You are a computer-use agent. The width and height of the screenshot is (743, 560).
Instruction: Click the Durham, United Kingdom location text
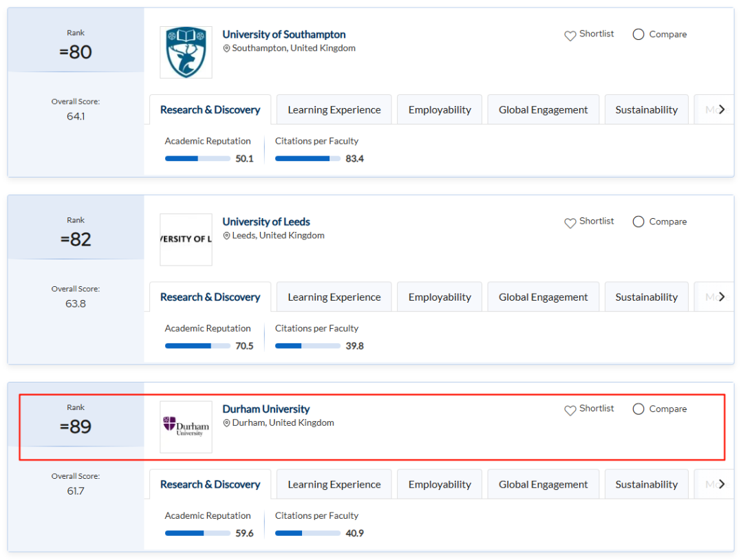click(x=283, y=422)
